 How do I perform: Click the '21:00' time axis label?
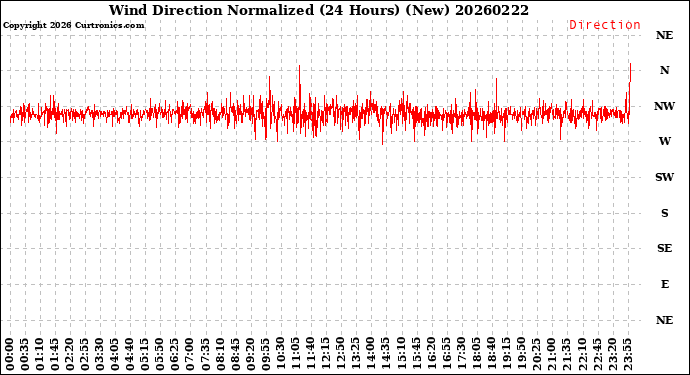[x=551, y=354]
